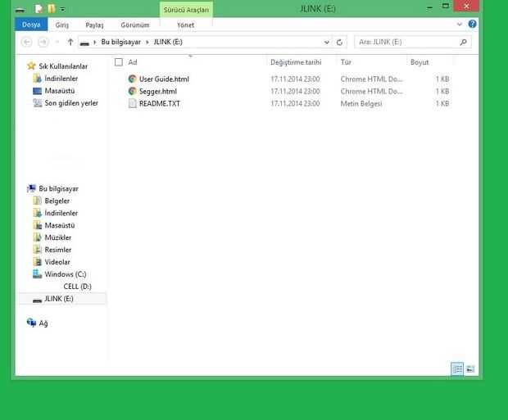Refresh the JLINK folder view

[339, 43]
